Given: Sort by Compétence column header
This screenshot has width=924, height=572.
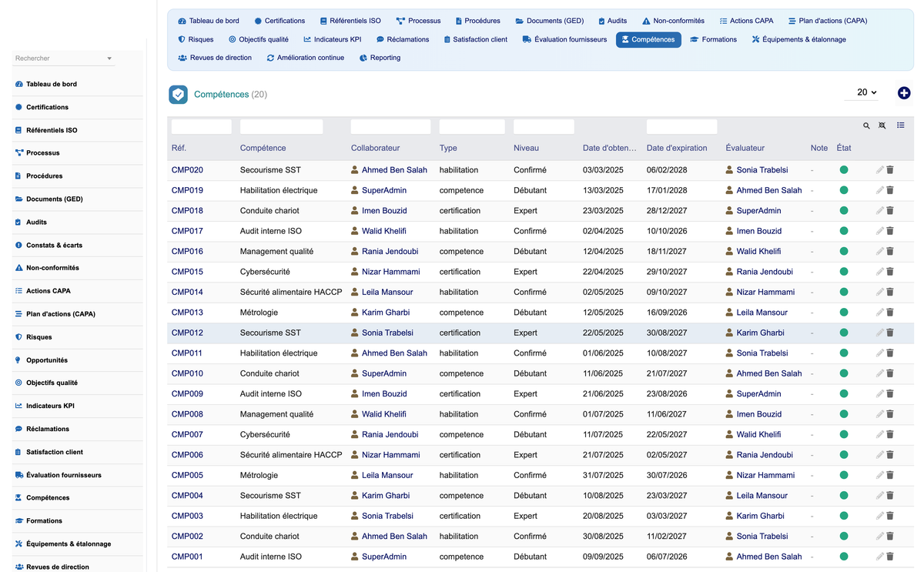Looking at the screenshot, I should point(263,148).
